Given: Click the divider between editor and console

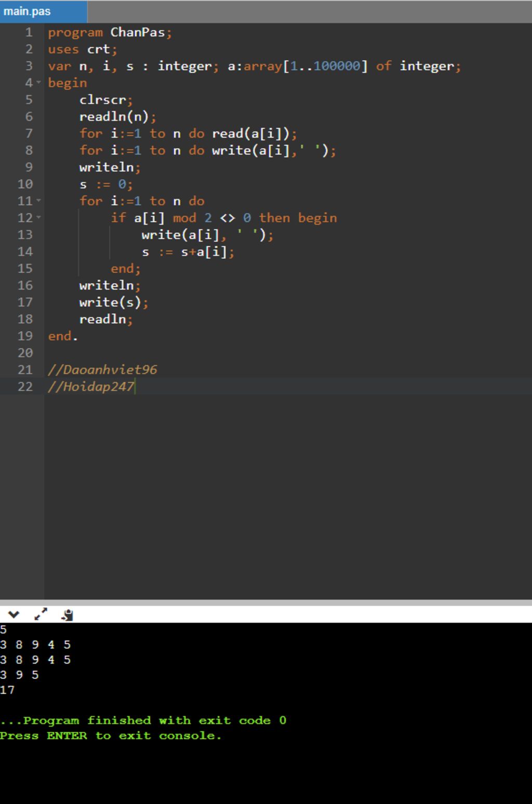Looking at the screenshot, I should click(266, 602).
